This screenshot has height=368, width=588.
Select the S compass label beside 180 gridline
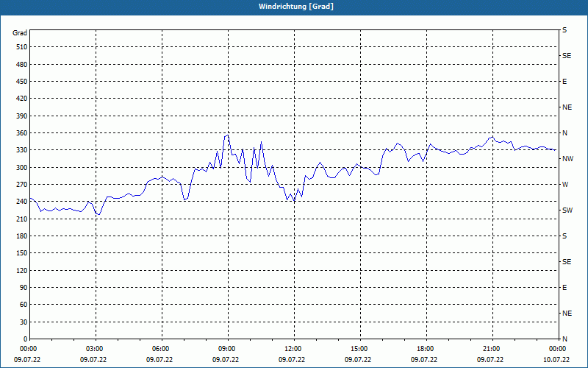pyautogui.click(x=564, y=236)
